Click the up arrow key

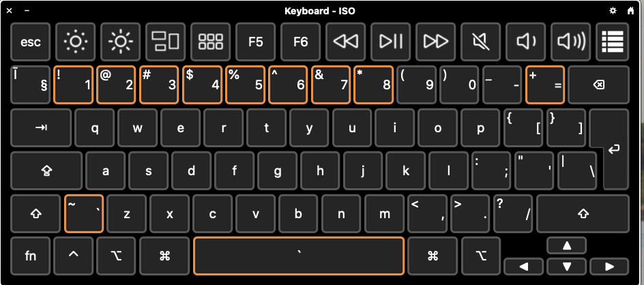(x=567, y=245)
